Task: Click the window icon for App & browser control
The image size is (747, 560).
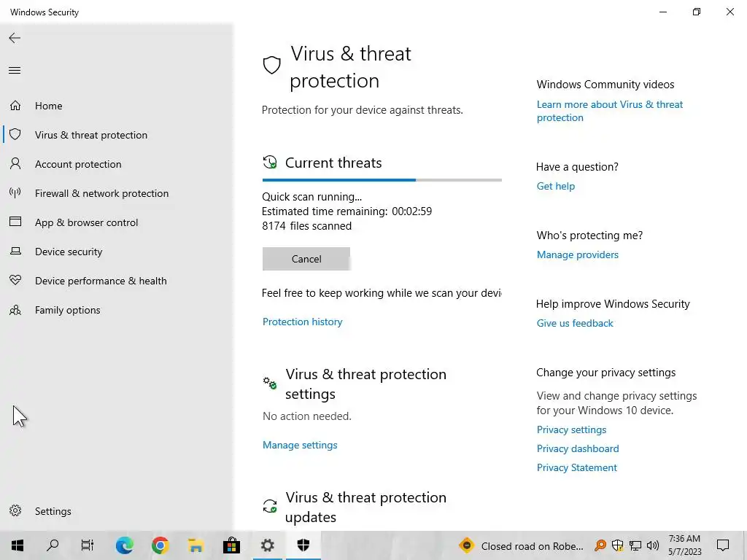Action: click(x=15, y=222)
